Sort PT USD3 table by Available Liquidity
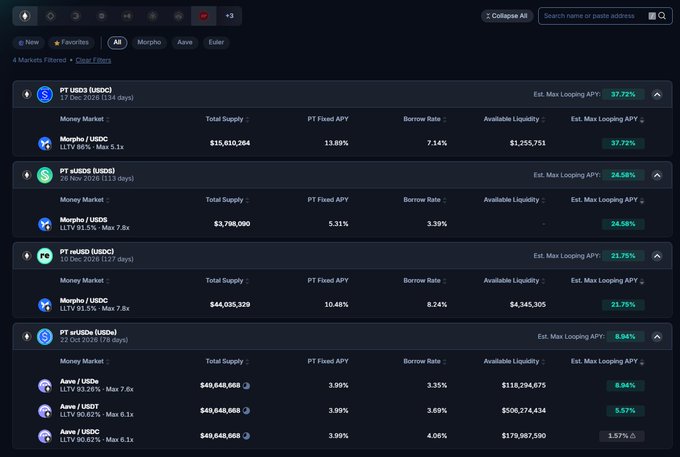The width and height of the screenshot is (680, 457). pos(514,119)
